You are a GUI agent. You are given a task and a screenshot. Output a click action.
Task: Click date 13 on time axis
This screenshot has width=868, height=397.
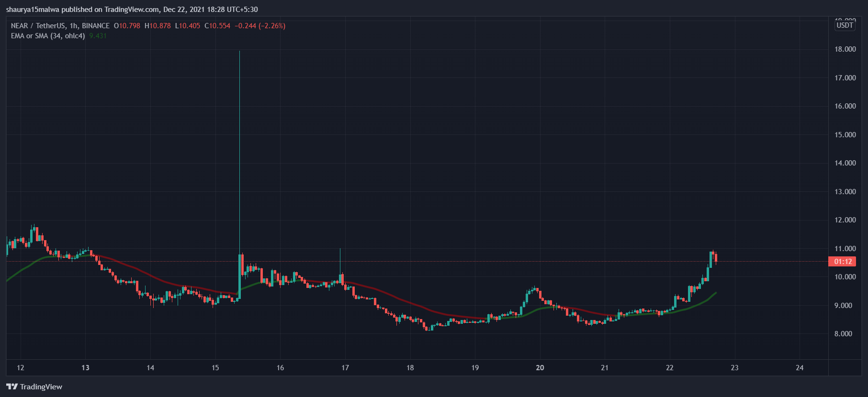[x=85, y=368]
